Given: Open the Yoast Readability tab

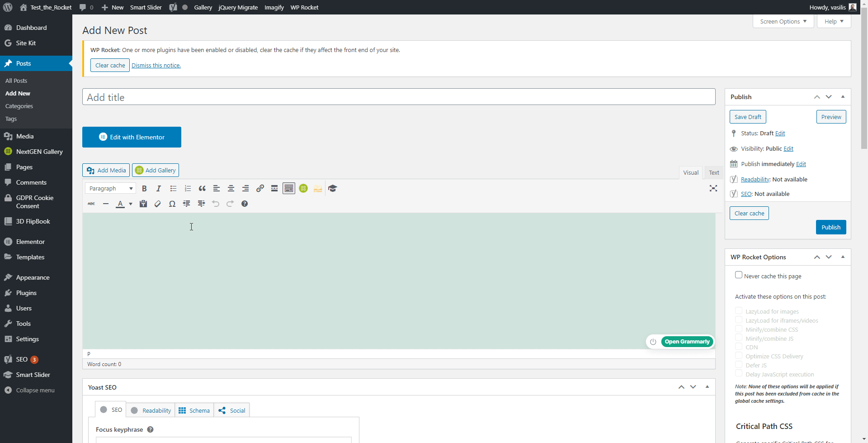Looking at the screenshot, I should click(151, 410).
